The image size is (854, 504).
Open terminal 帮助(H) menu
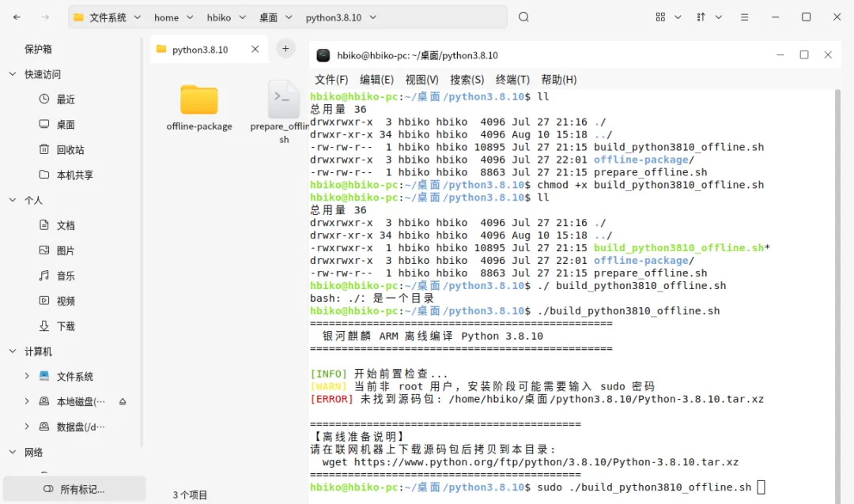(559, 80)
